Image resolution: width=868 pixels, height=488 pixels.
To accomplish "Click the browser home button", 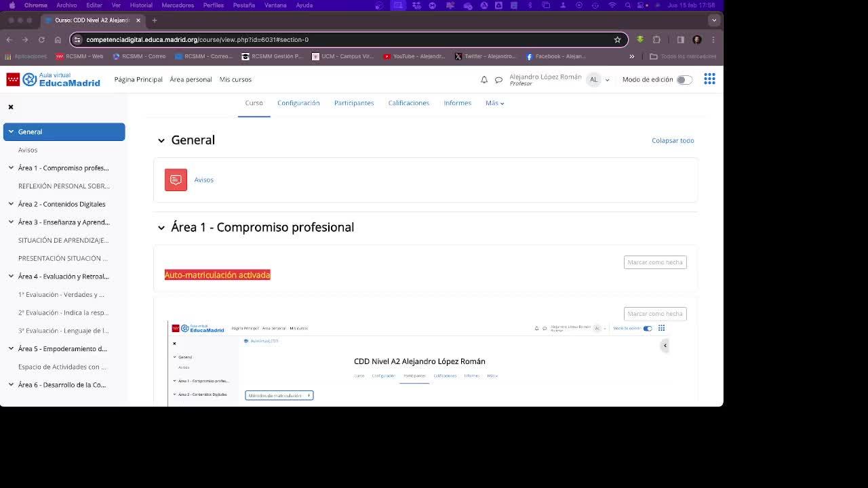I will click(58, 39).
